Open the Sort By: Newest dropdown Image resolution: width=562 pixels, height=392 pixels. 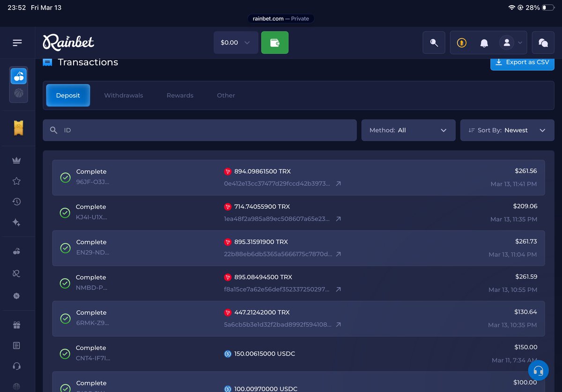[x=507, y=130]
